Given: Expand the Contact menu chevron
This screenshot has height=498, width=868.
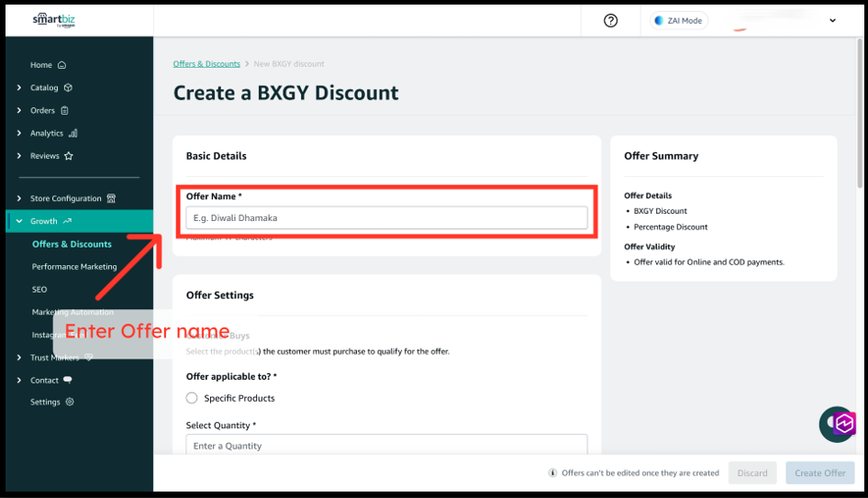Looking at the screenshot, I should (x=19, y=380).
